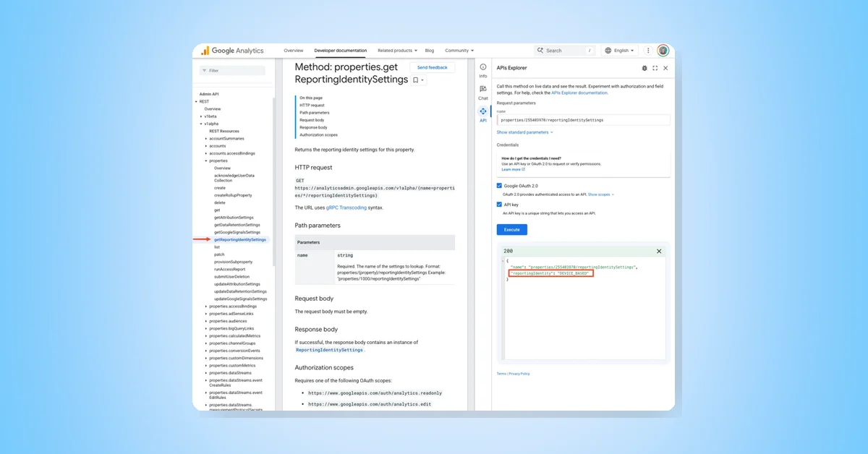Select acknowledgeUserDataCollection in sidebar
The width and height of the screenshot is (868, 454).
point(234,178)
